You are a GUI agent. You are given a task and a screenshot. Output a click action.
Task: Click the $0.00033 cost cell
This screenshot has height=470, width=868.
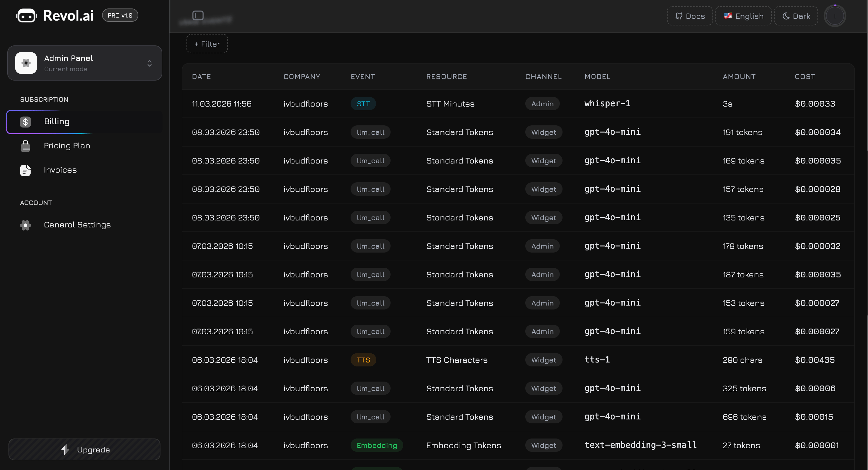815,104
